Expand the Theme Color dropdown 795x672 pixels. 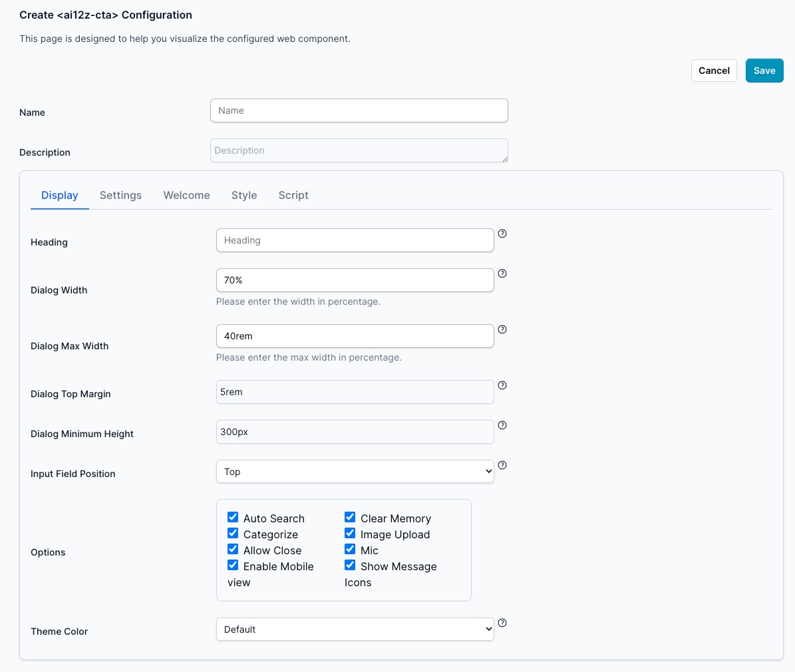[x=355, y=629]
